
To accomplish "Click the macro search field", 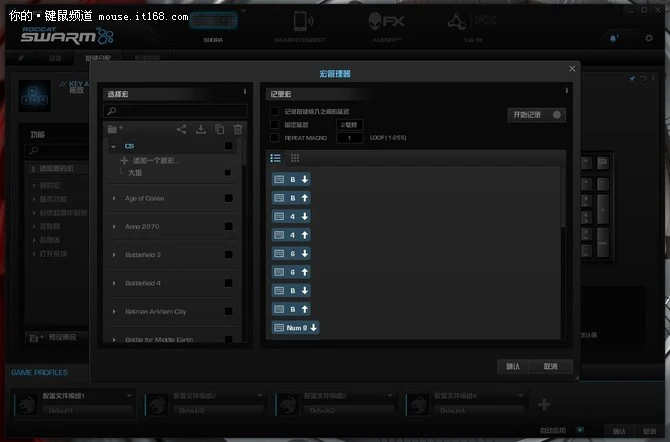I will (175, 111).
